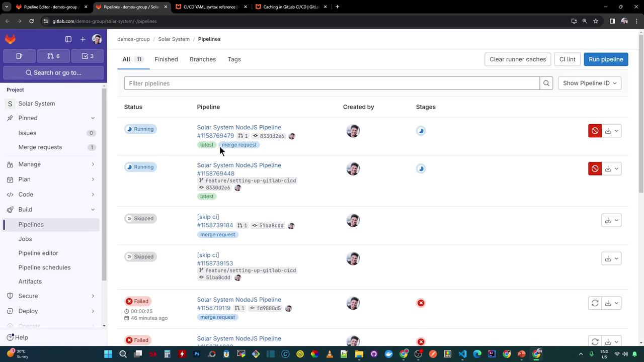Open the GitLab logo homepage
This screenshot has height=362, width=644.
click(10, 39)
